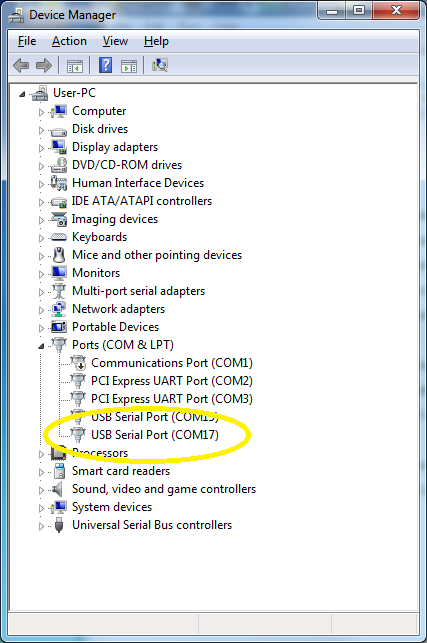Open the blue Help question-mark icon

coord(105,65)
